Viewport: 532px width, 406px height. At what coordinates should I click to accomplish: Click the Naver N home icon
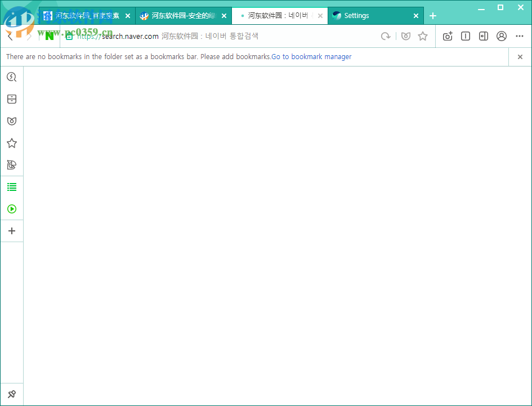click(50, 36)
